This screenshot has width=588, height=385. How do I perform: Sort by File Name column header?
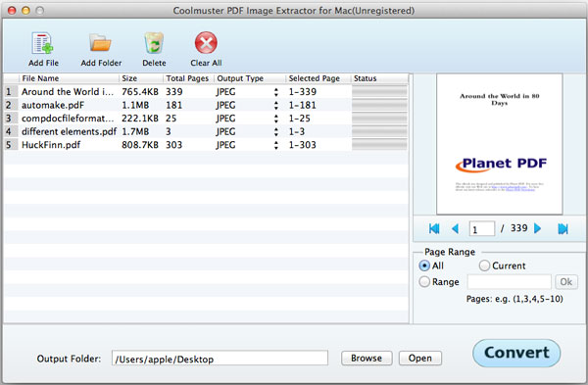click(x=69, y=78)
